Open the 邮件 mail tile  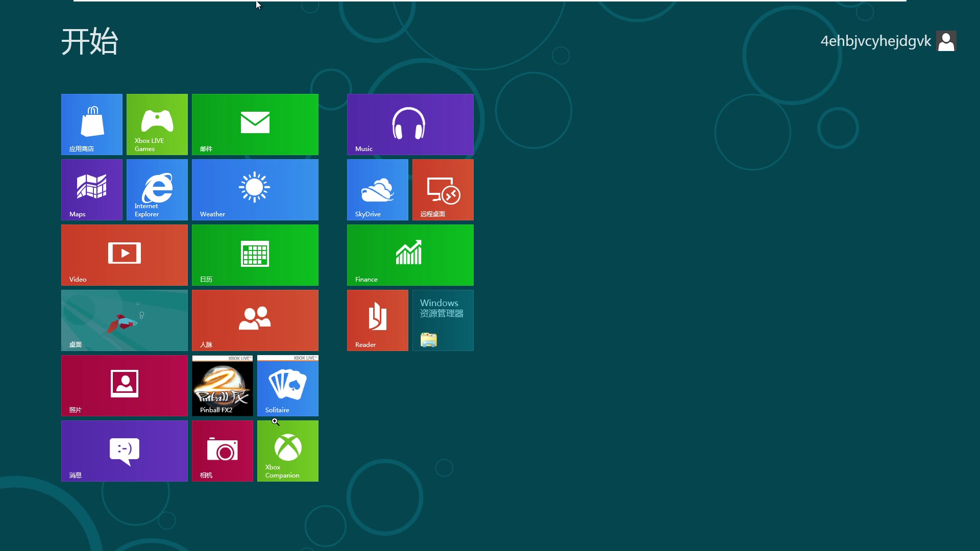tap(254, 124)
